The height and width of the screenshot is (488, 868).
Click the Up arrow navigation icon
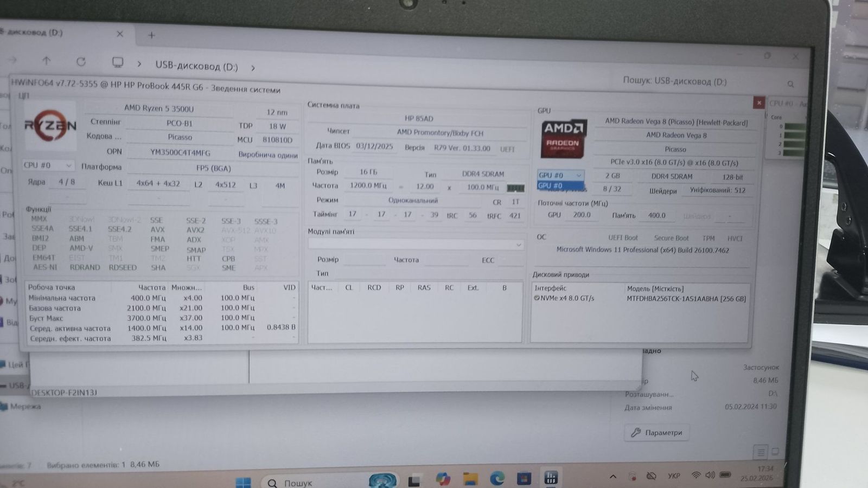46,61
